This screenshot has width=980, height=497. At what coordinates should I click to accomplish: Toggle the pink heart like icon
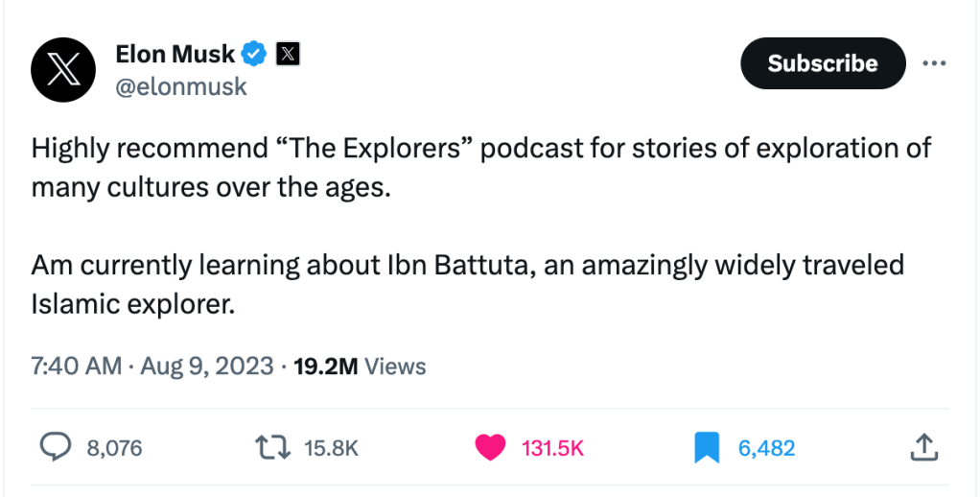[490, 446]
